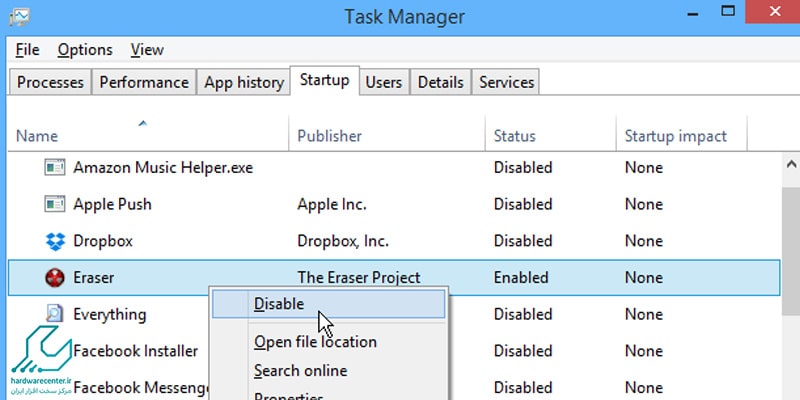Click the Everything search icon
This screenshot has height=400, width=800.
pyautogui.click(x=54, y=314)
